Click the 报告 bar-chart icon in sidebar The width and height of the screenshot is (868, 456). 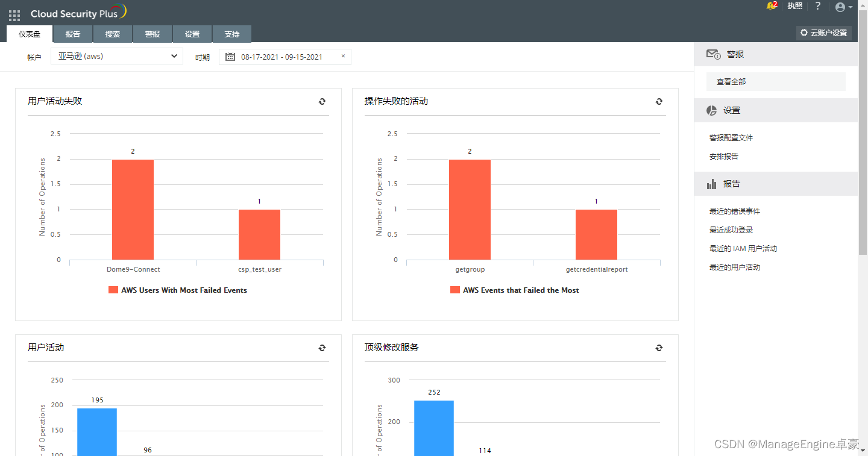click(712, 184)
